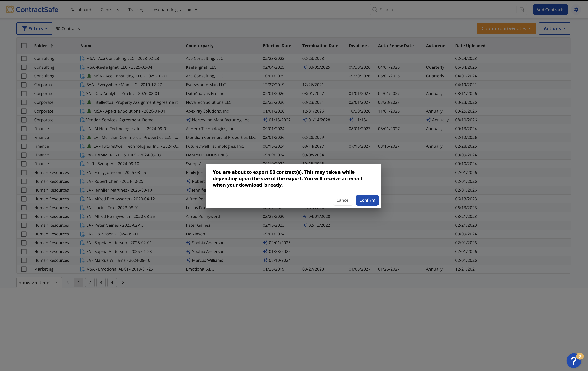This screenshot has width=588, height=371.
Task: Open the Contracts nav item
Action: (x=110, y=10)
